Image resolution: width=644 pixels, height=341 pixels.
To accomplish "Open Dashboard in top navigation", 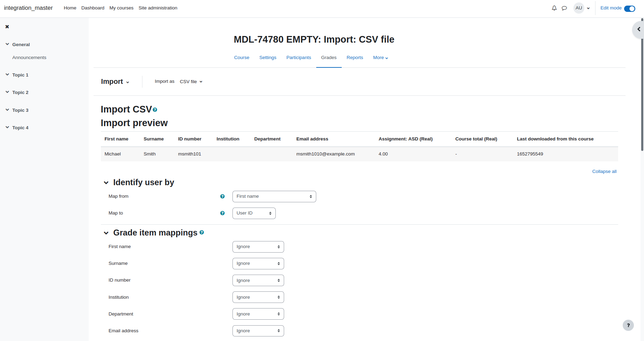I will [93, 8].
